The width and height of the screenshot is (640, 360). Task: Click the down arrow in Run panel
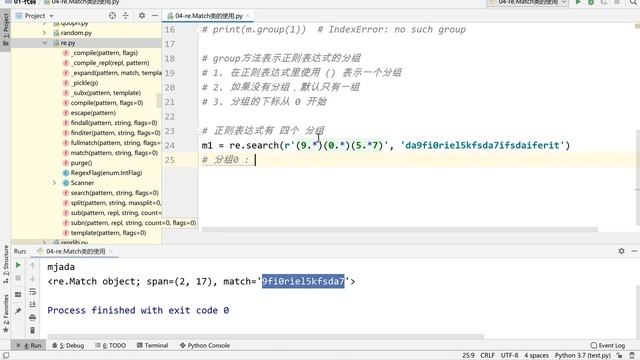coord(33,278)
